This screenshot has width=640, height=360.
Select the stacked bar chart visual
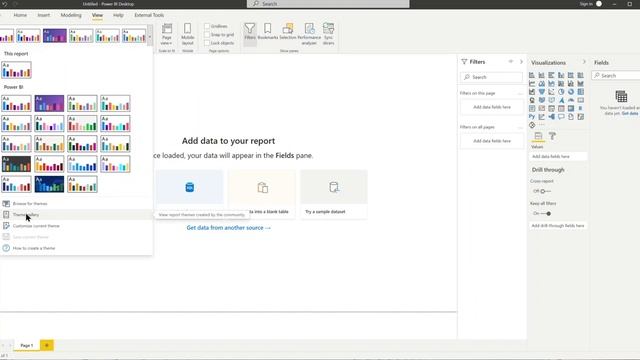(532, 75)
